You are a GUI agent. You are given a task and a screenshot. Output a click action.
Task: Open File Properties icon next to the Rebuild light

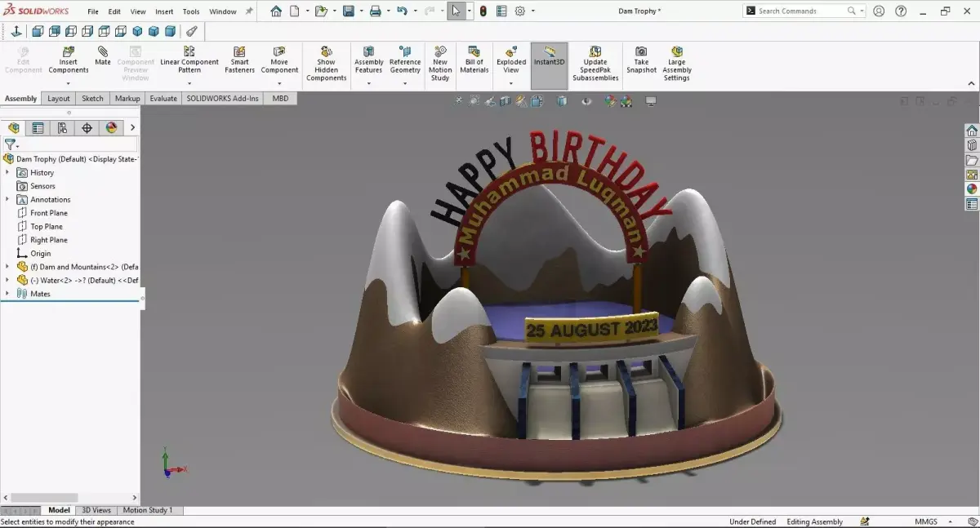click(501, 11)
